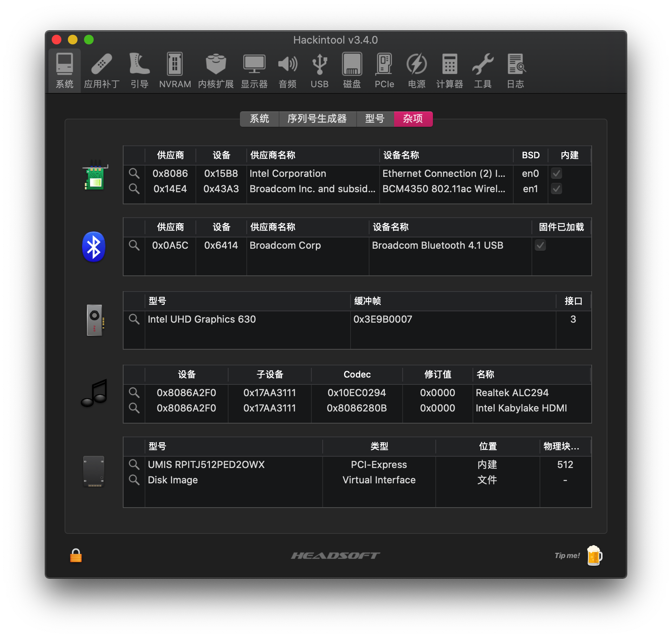Open the 引导 boot loader section
672x638 pixels.
(x=140, y=71)
